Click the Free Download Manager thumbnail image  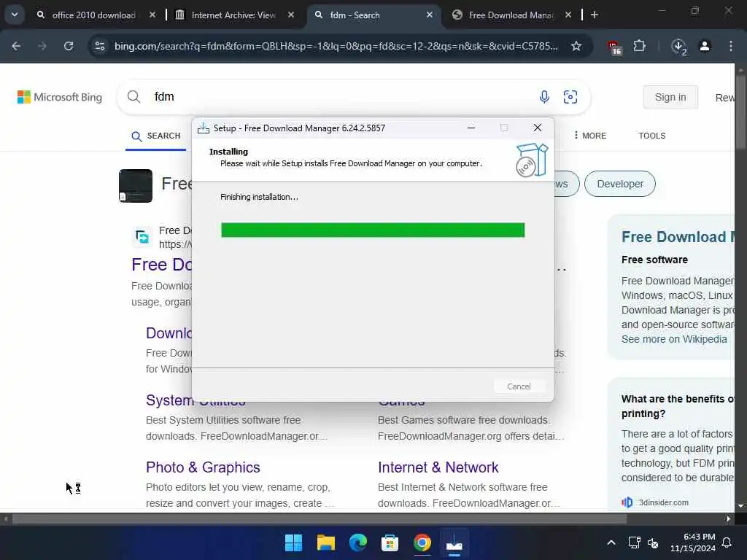click(x=135, y=186)
